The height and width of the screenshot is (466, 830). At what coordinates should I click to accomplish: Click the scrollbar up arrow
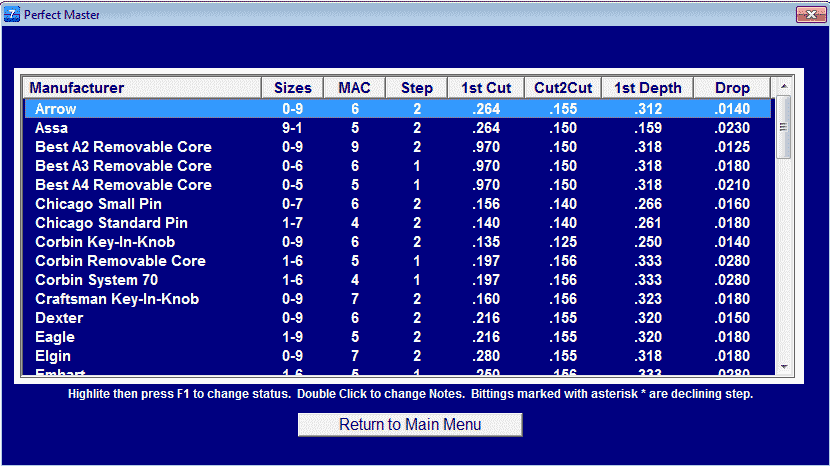[x=784, y=86]
